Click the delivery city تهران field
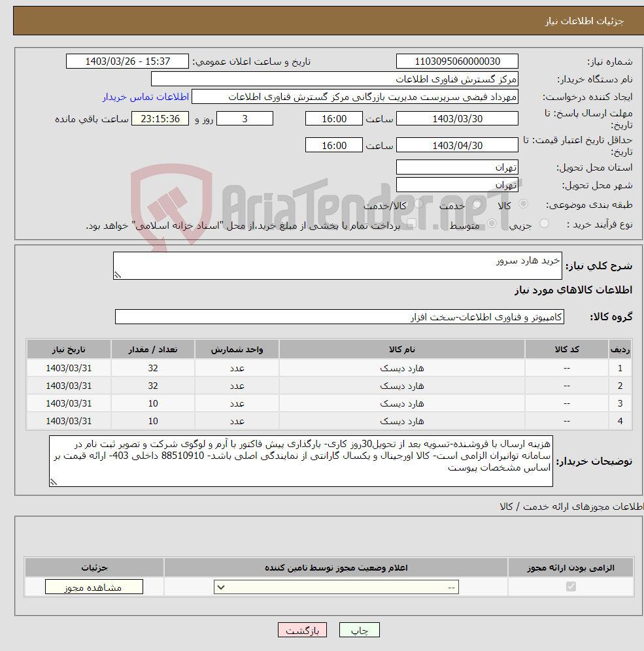Screen dimensions: 644x651 (x=457, y=185)
